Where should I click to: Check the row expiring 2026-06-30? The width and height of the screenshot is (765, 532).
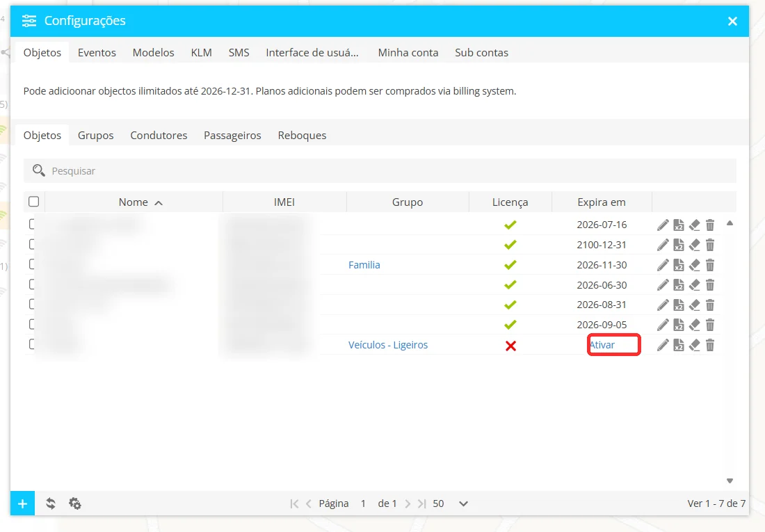point(32,284)
